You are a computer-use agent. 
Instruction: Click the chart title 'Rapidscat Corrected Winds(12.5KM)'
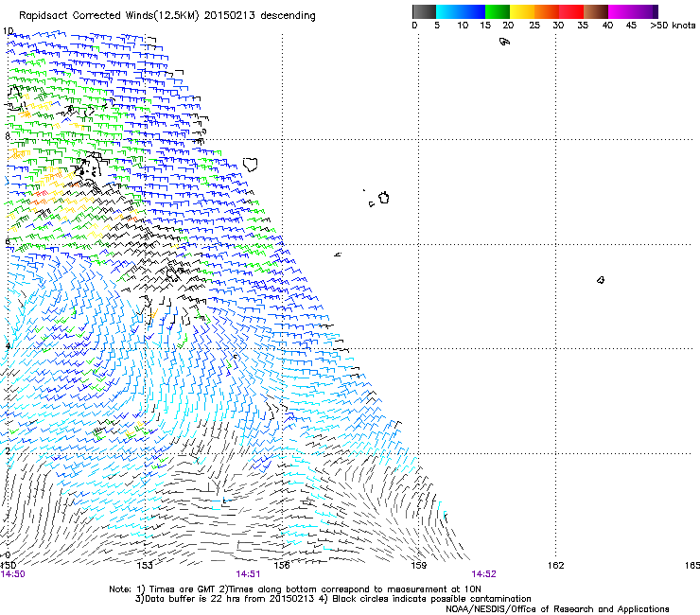(109, 16)
